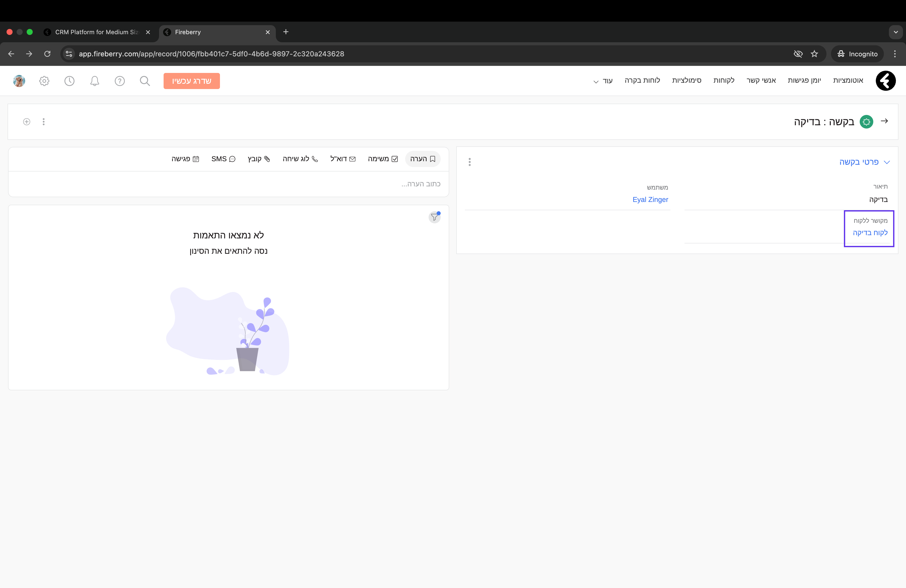Screen dimensions: 906x588
Task: Select the פגישה tab
Action: pos(185,159)
